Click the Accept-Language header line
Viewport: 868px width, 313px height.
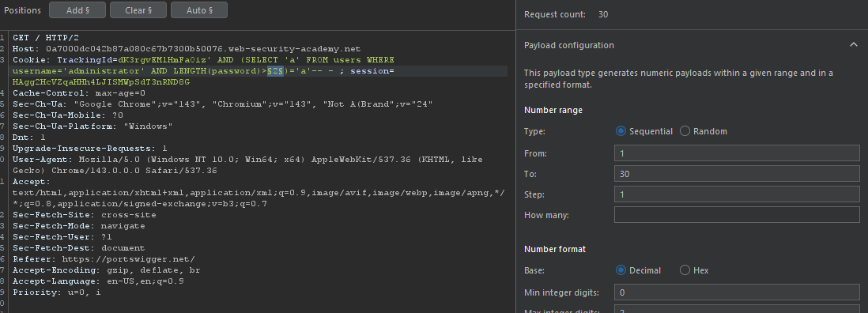(x=98, y=281)
